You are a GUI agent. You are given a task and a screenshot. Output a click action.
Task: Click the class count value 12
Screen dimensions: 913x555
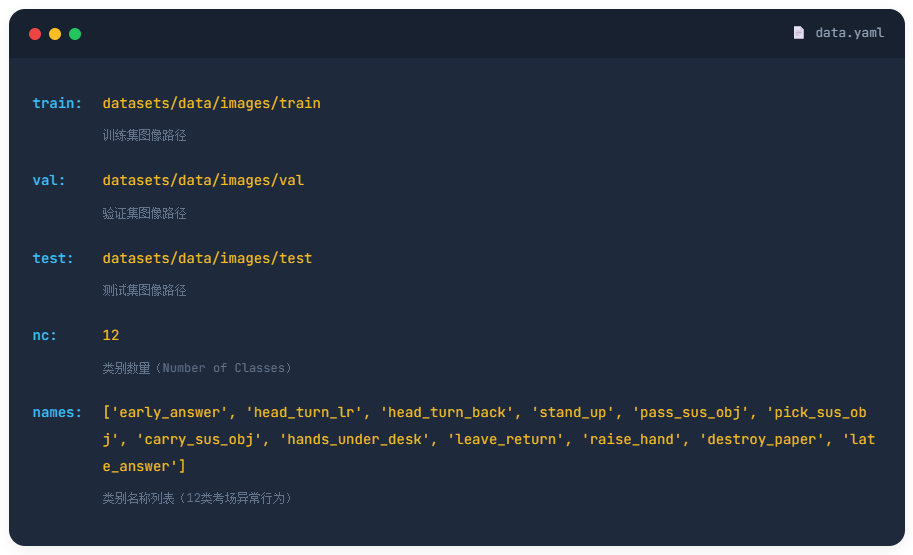(x=111, y=336)
